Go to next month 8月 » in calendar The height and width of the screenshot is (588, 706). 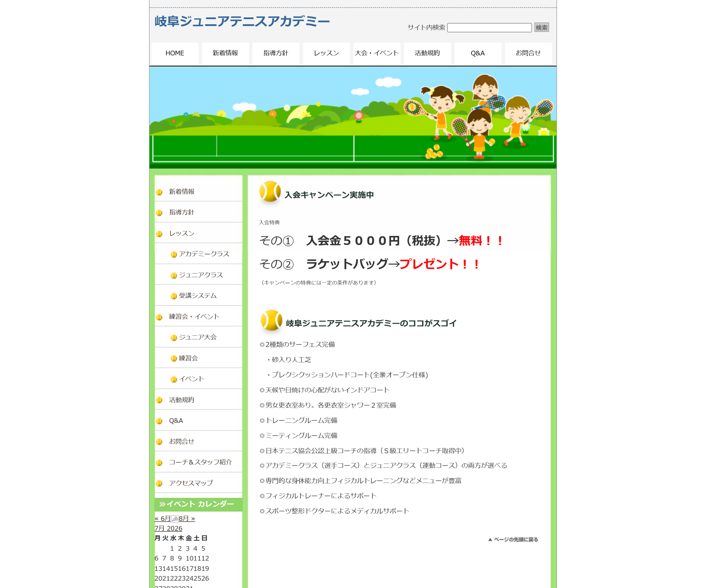(x=187, y=519)
